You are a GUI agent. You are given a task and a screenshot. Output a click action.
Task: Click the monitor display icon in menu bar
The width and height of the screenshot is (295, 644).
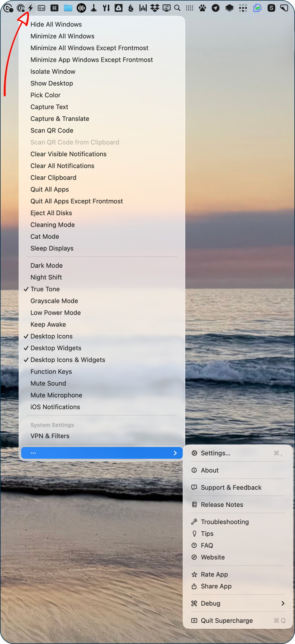coord(166,8)
